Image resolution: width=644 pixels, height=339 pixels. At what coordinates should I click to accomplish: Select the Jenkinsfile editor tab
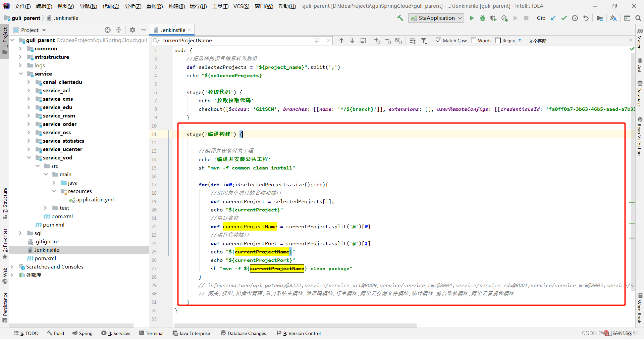pyautogui.click(x=172, y=30)
